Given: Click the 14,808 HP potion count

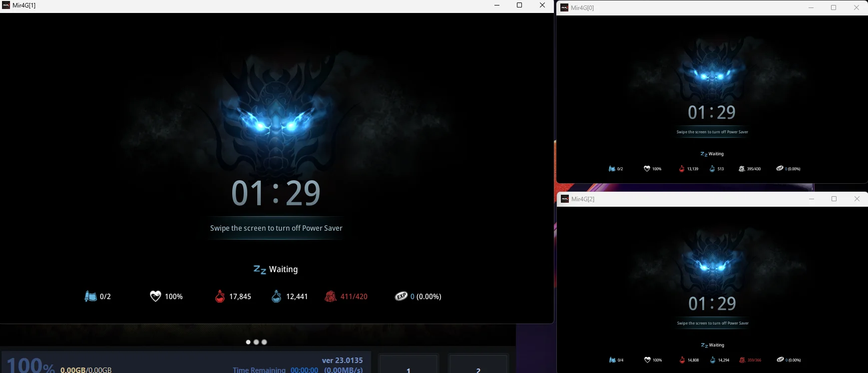Looking at the screenshot, I should (x=693, y=361).
